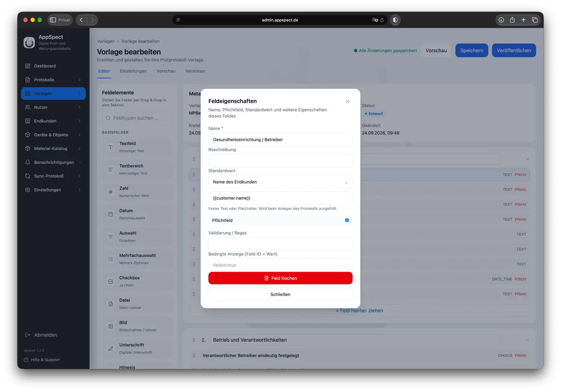Image resolution: width=561 pixels, height=392 pixels.
Task: Click section 2 title field Betrieb und Verantwortlichkeiten
Action: [x=355, y=340]
